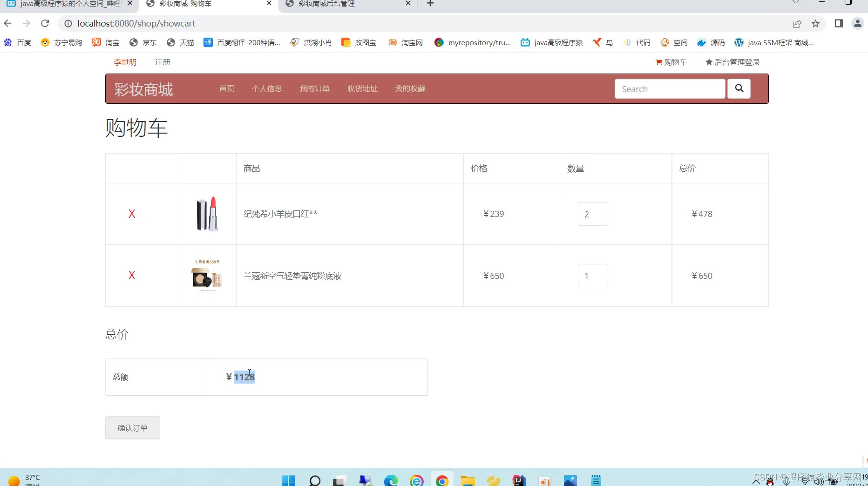This screenshot has height=486, width=868.
Task: Click product name 兰蔻新空气轻垫菁纯粉底液
Action: tap(292, 276)
